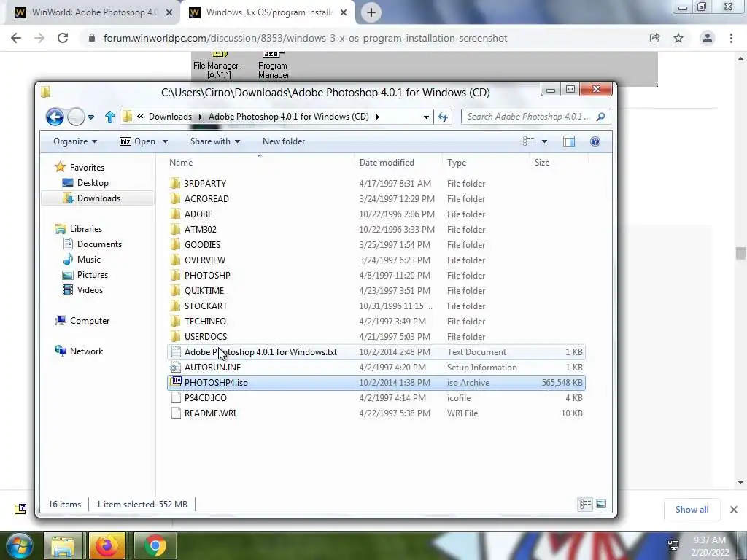Open the Windows Start orb

19,545
